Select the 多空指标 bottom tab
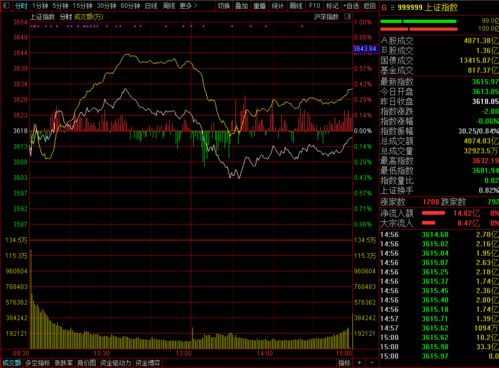This screenshot has height=368, width=499. [x=37, y=363]
